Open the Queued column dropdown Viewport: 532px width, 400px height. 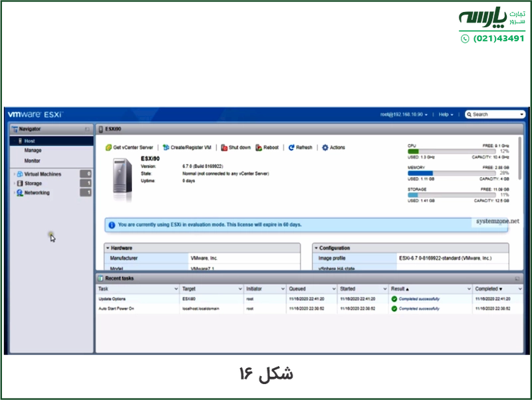[334, 289]
